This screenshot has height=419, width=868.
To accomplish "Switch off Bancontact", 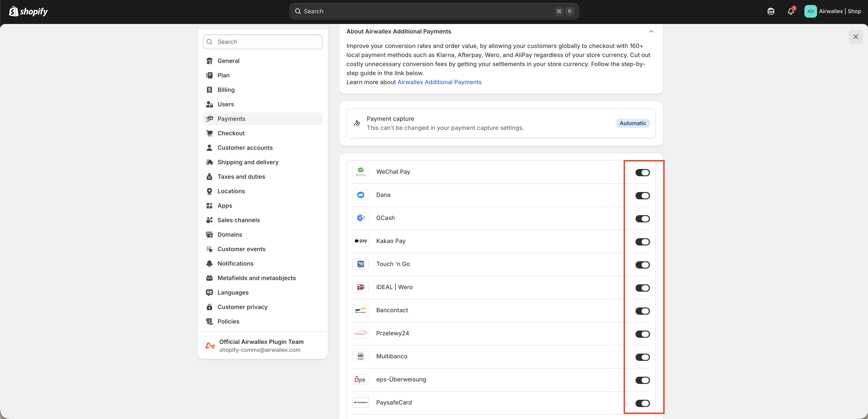I will (x=642, y=312).
